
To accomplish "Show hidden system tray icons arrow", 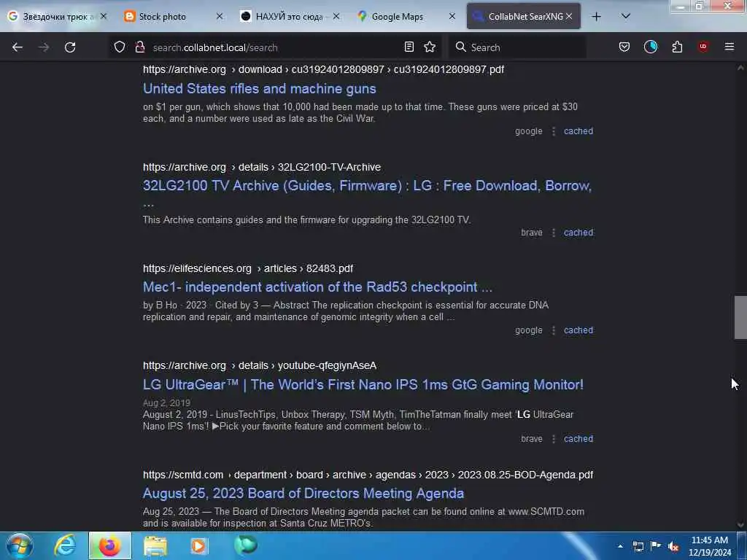I will (x=620, y=546).
